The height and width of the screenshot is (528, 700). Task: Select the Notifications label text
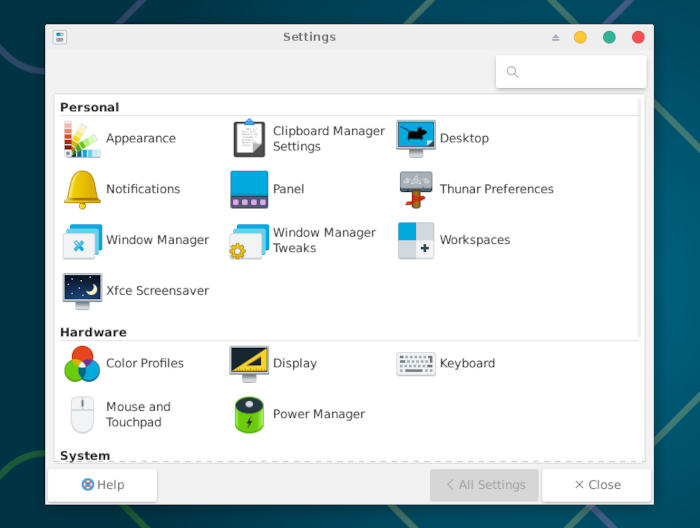pyautogui.click(x=143, y=189)
